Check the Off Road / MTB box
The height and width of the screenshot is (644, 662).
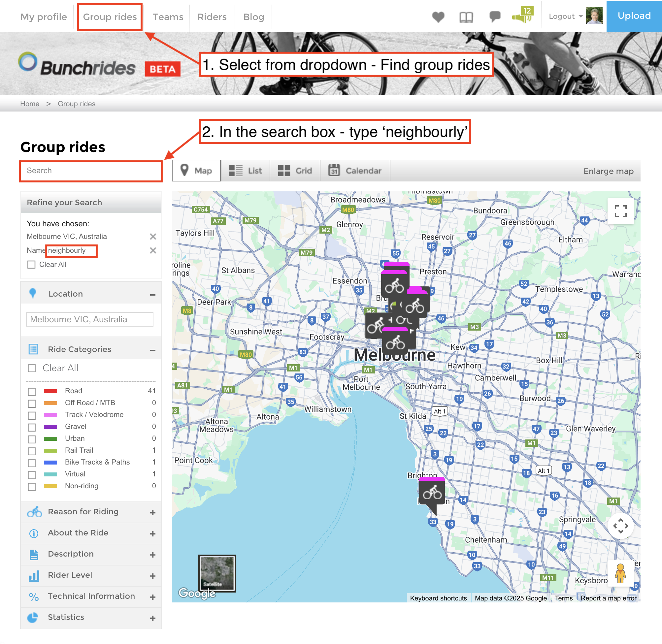point(32,403)
